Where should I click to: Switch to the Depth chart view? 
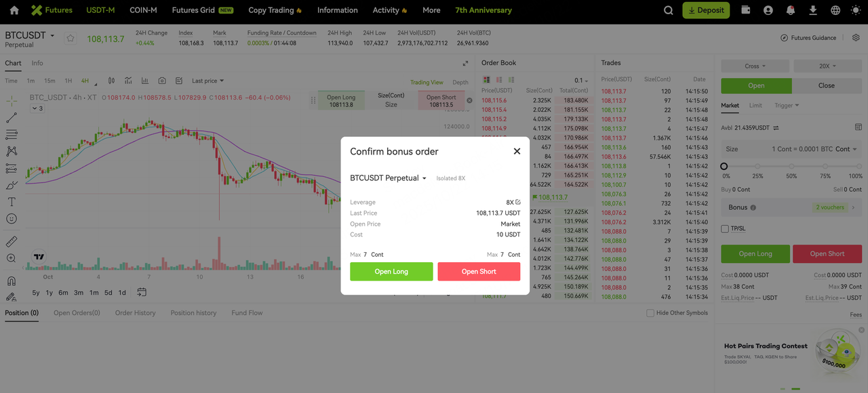click(x=460, y=82)
